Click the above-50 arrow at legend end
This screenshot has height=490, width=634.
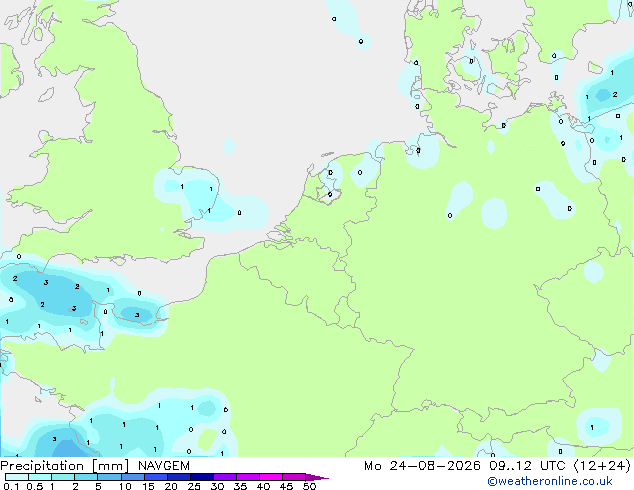[x=317, y=477]
